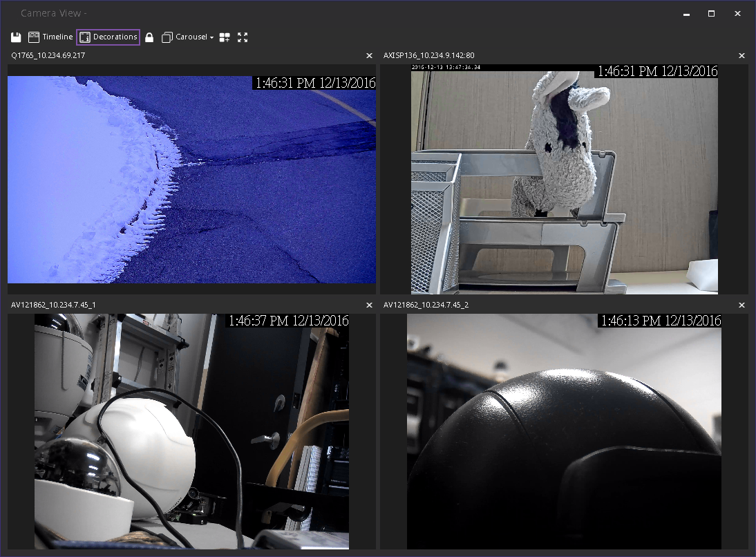The width and height of the screenshot is (756, 557).
Task: Maximize the Camera View window
Action: [711, 14]
